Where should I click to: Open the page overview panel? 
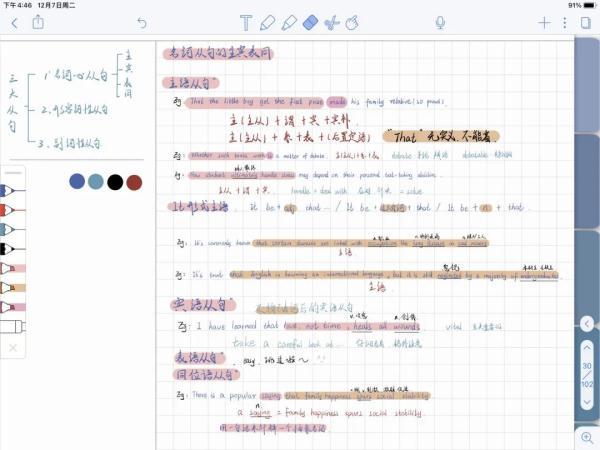[586, 23]
